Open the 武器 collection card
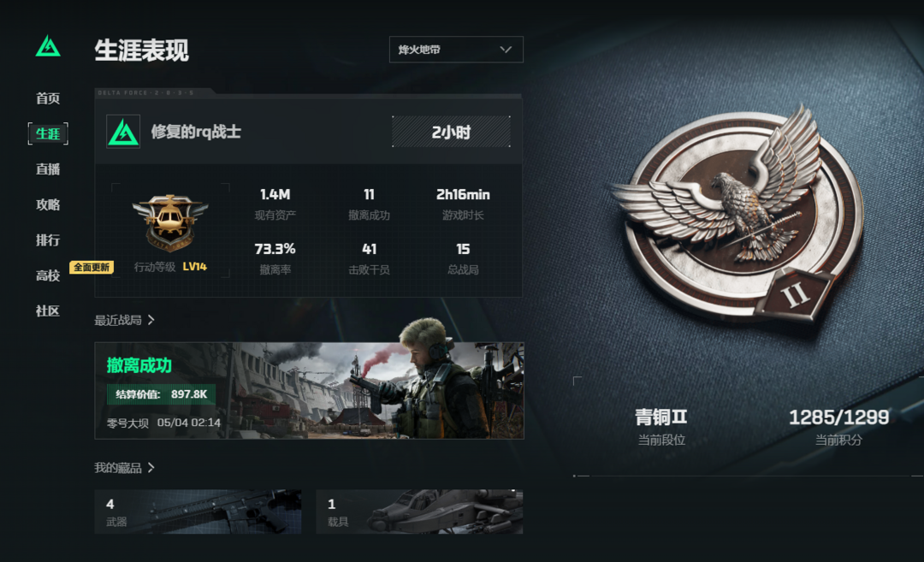Viewport: 924px width, 562px height. (198, 512)
